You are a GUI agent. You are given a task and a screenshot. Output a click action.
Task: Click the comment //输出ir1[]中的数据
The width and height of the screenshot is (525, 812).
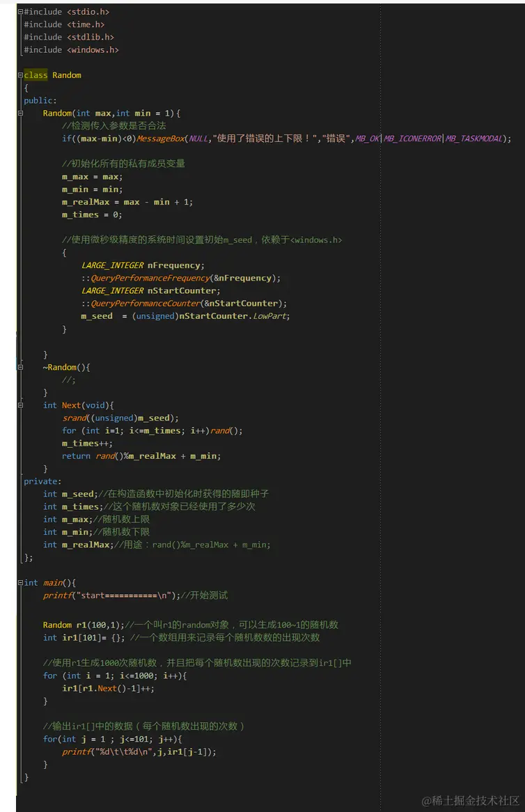tap(143, 726)
